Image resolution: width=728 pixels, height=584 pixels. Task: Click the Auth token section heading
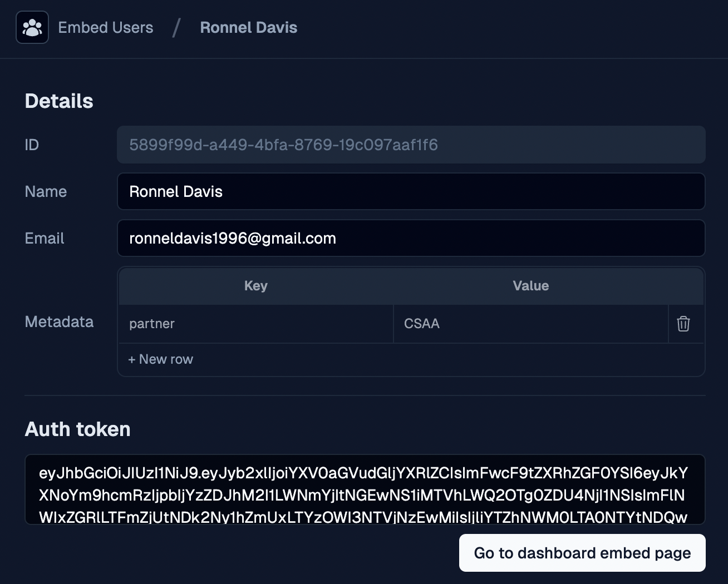coord(78,429)
